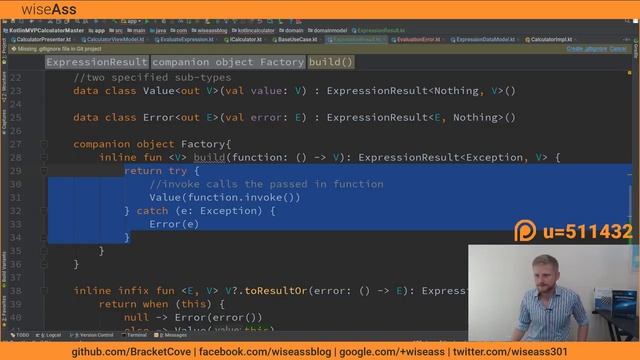Click on Value(function.invoke()) code
Screen dimensions: 640x360
pyautogui.click(x=224, y=198)
